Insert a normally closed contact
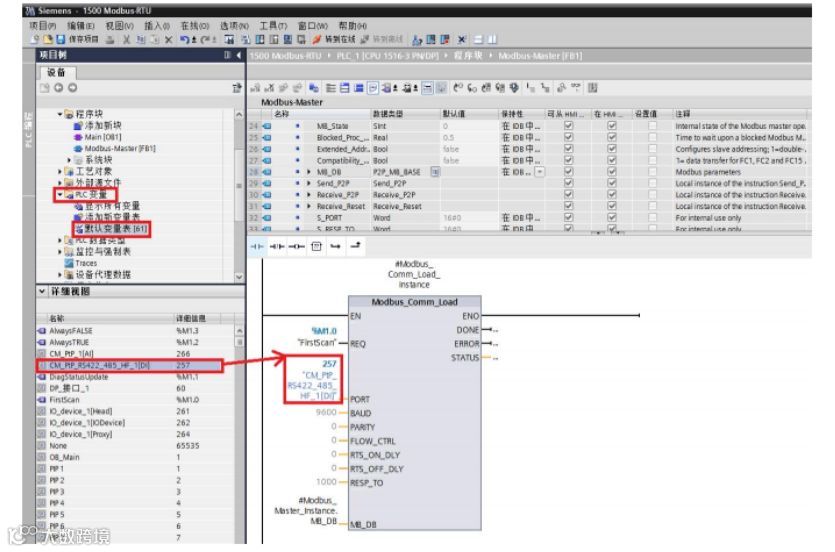 [276, 246]
